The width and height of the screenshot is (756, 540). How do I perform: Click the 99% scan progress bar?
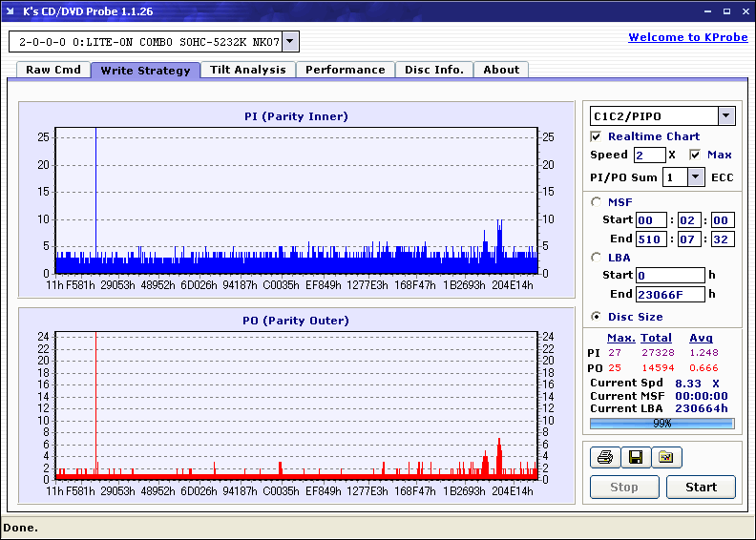click(662, 424)
